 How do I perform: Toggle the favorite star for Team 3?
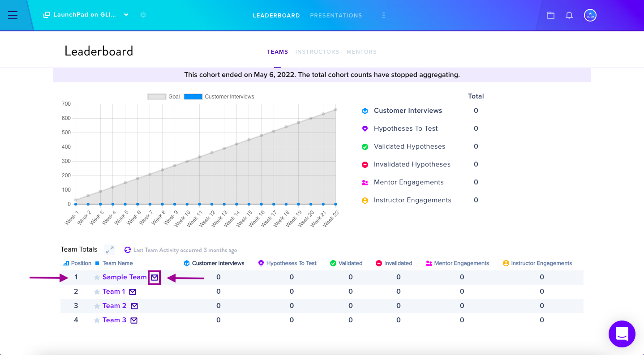pyautogui.click(x=97, y=321)
